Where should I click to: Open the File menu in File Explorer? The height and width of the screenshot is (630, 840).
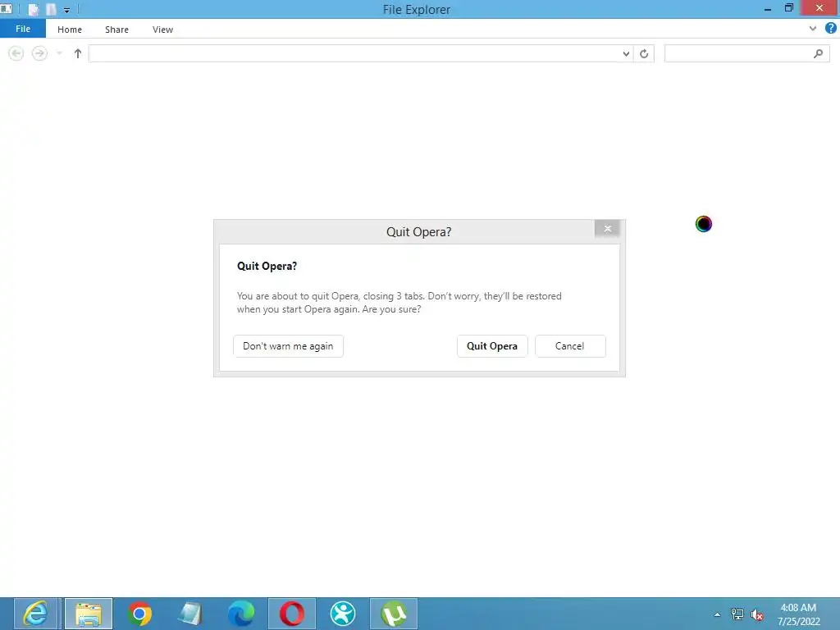point(22,29)
